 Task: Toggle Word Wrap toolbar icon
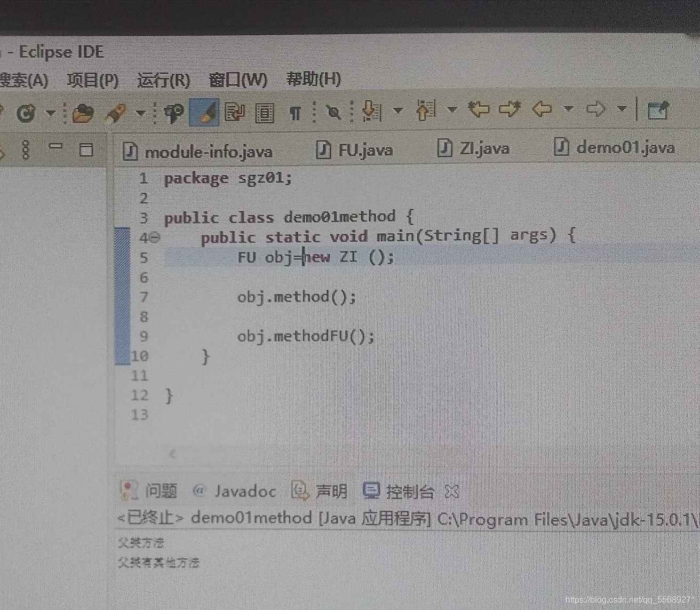[x=234, y=113]
